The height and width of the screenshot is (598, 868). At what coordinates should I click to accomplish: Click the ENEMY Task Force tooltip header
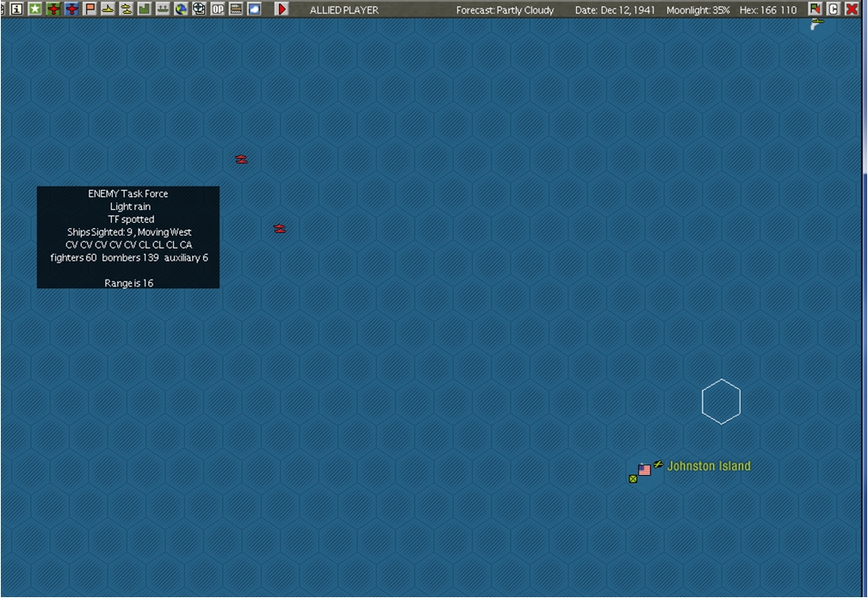coord(127,194)
